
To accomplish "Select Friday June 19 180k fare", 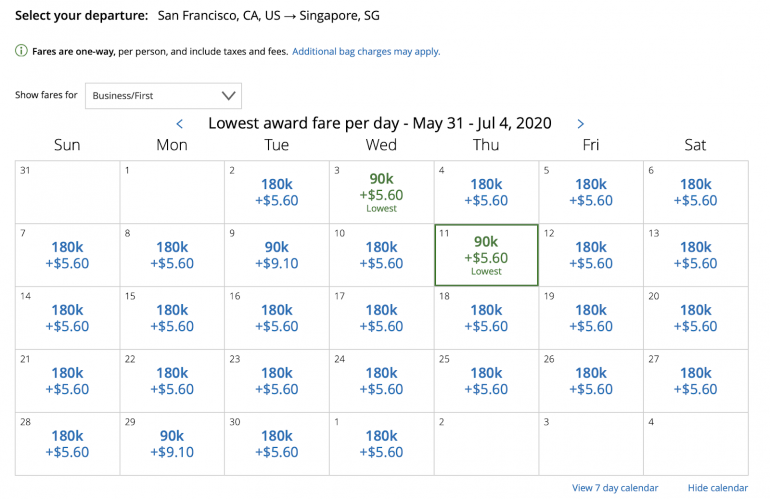I will (591, 318).
